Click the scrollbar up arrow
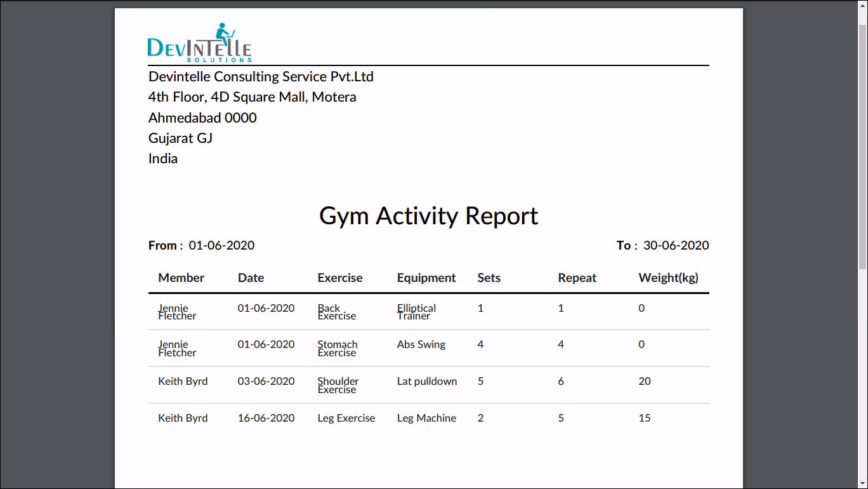Viewport: 868px width, 489px height. coord(863,4)
